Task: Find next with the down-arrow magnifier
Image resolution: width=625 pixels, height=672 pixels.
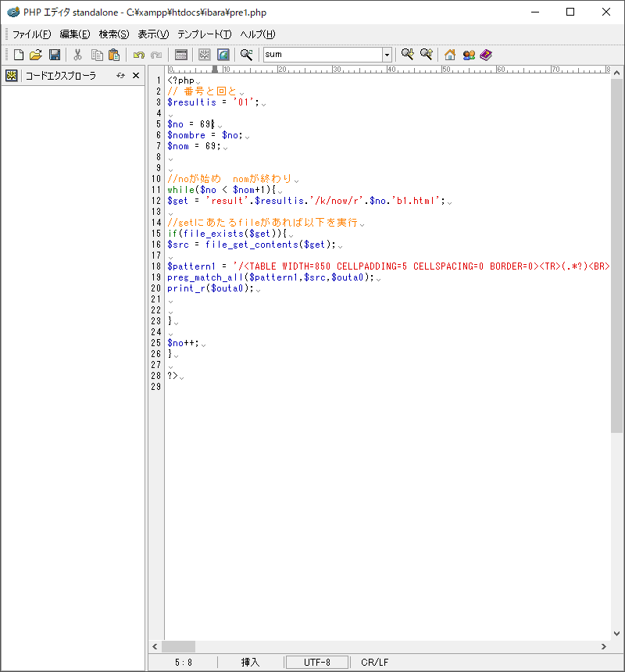Action: pyautogui.click(x=407, y=55)
